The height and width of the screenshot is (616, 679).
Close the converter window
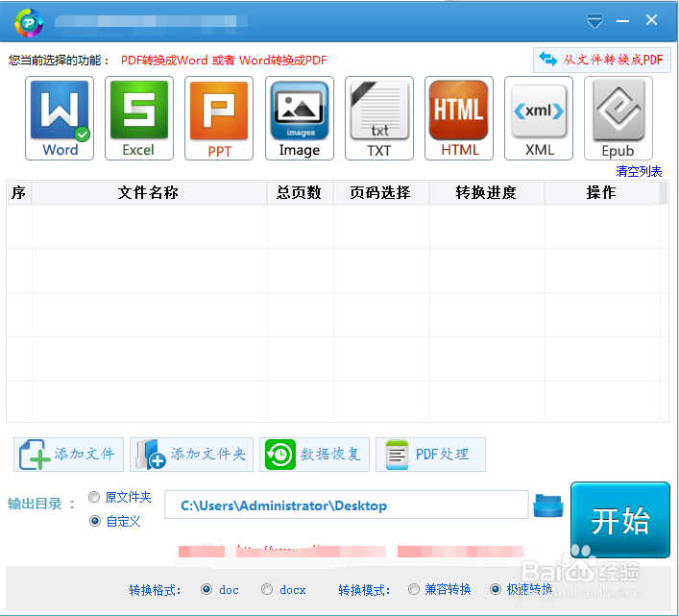pos(651,20)
